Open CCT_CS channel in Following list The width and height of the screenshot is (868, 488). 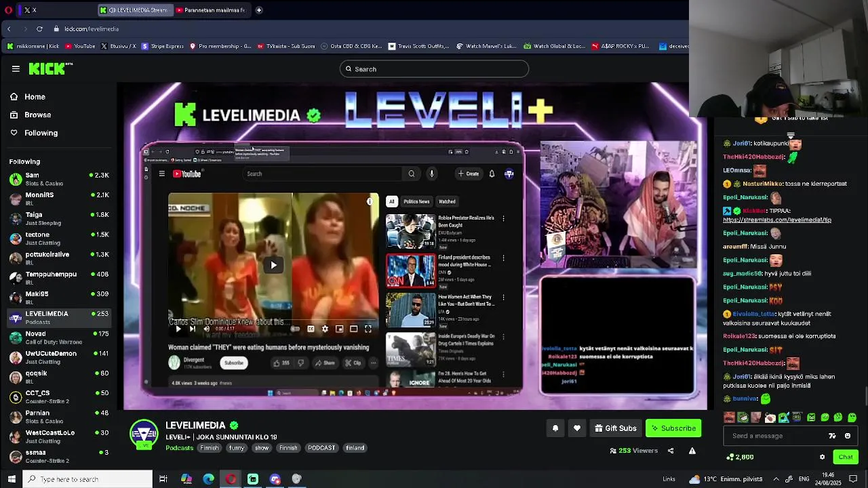(60, 396)
